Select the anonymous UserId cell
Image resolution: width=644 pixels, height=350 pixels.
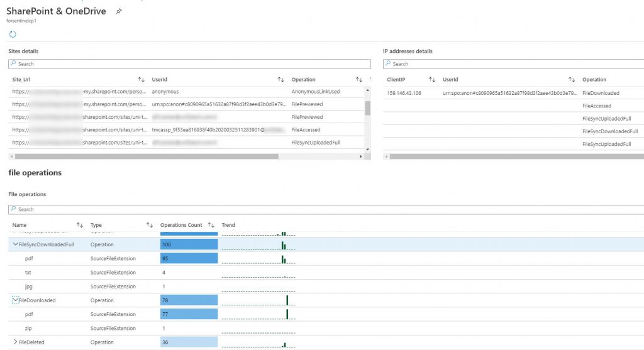point(165,92)
